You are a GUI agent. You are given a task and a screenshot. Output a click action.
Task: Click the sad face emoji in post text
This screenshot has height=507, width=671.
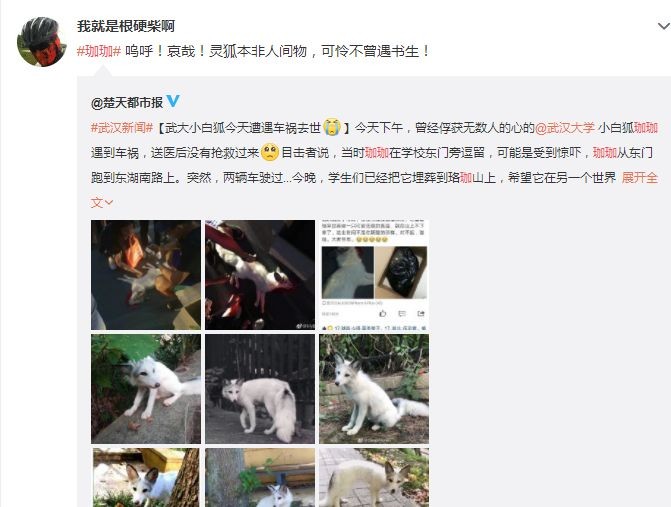point(270,152)
